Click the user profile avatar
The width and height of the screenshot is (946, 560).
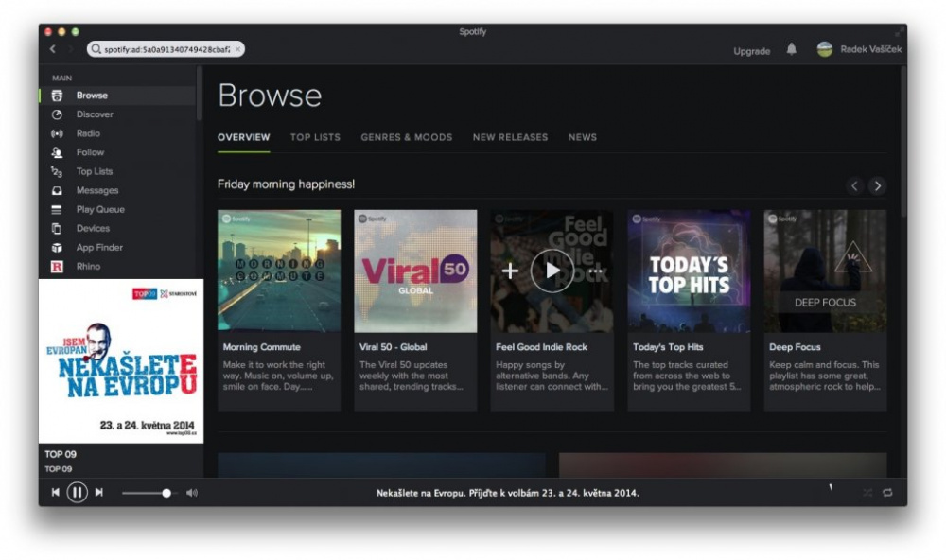pos(825,49)
